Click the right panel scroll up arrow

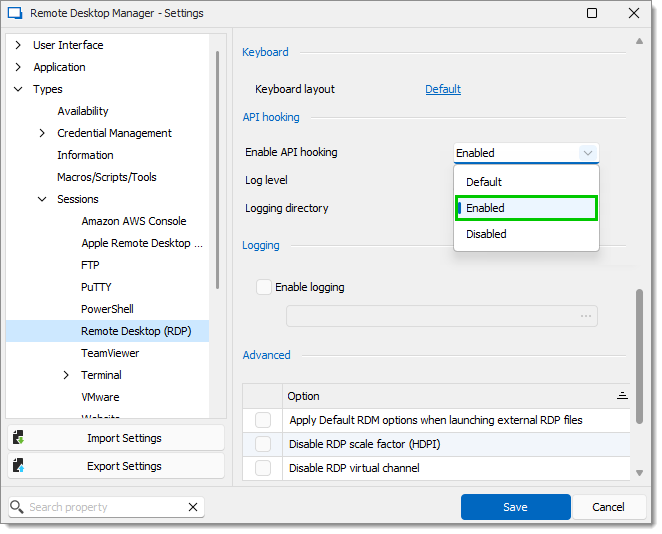639,41
